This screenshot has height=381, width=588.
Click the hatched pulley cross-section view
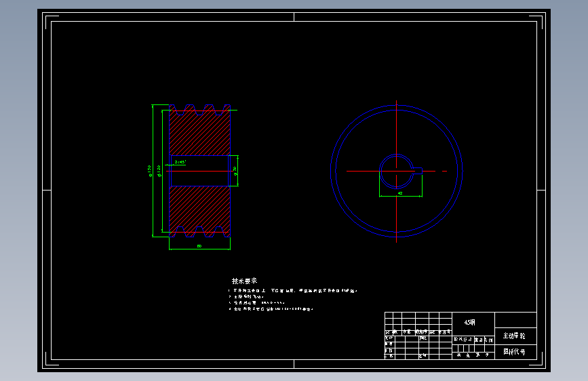(199, 171)
